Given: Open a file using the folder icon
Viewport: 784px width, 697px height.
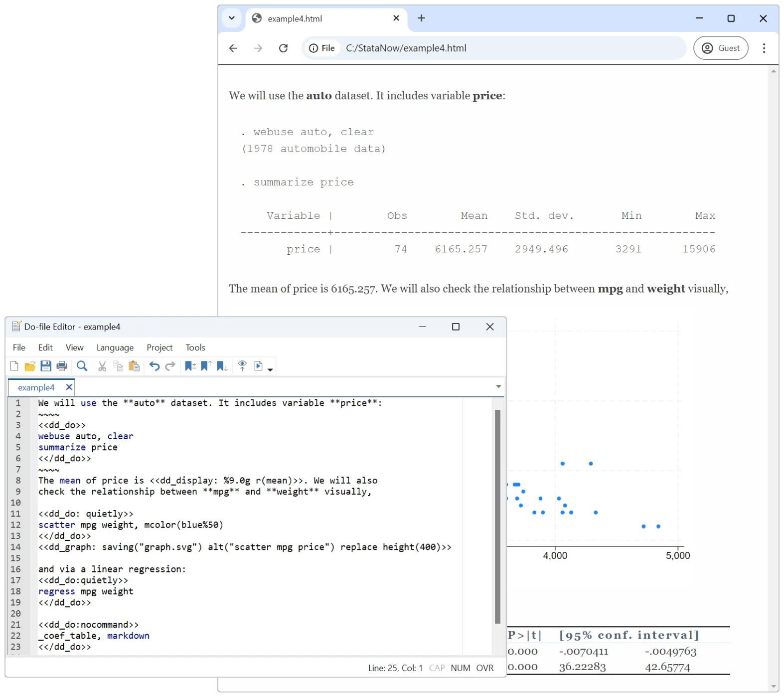Looking at the screenshot, I should pos(30,366).
